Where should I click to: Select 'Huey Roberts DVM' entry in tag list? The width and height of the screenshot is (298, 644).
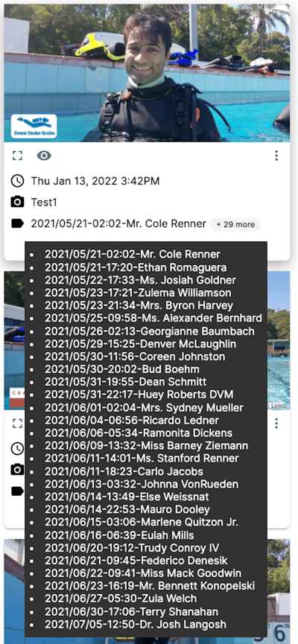139,395
